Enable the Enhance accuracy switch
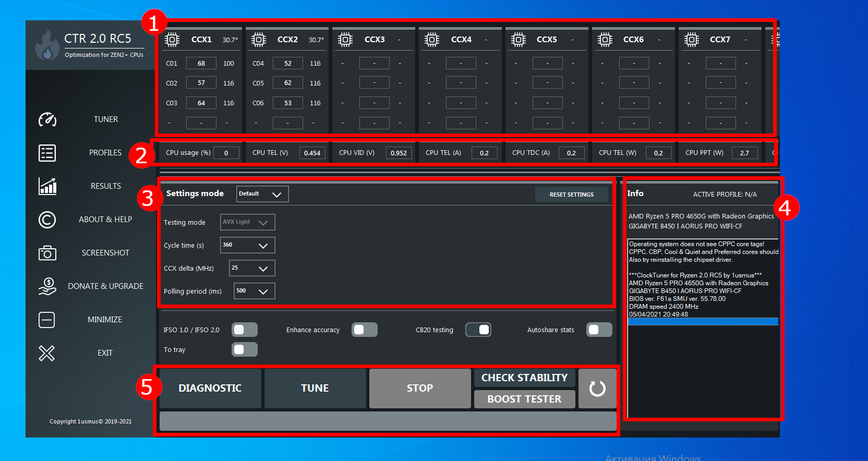Image resolution: width=868 pixels, height=461 pixels. [x=365, y=330]
